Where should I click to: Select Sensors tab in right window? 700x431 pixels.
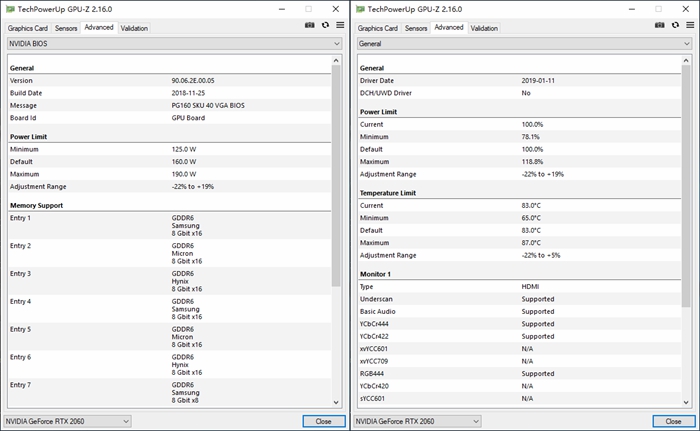point(416,28)
